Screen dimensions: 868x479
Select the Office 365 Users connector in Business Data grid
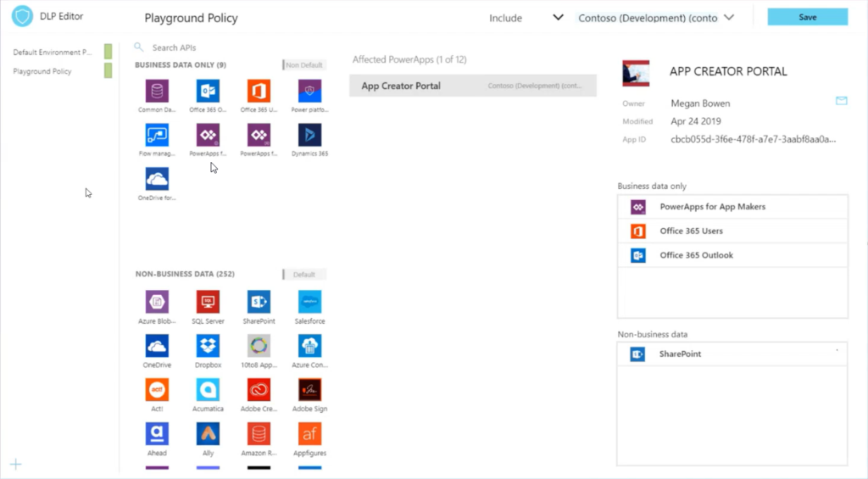259,91
